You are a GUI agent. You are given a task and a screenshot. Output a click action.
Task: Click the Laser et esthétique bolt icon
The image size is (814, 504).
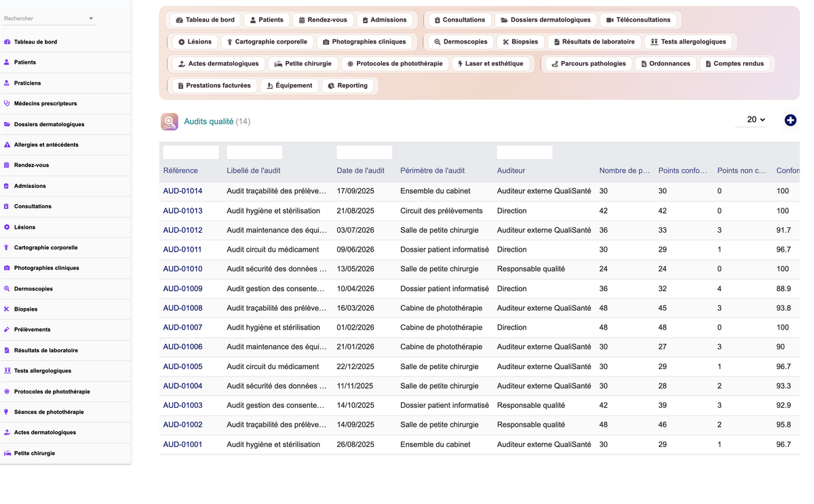(460, 64)
